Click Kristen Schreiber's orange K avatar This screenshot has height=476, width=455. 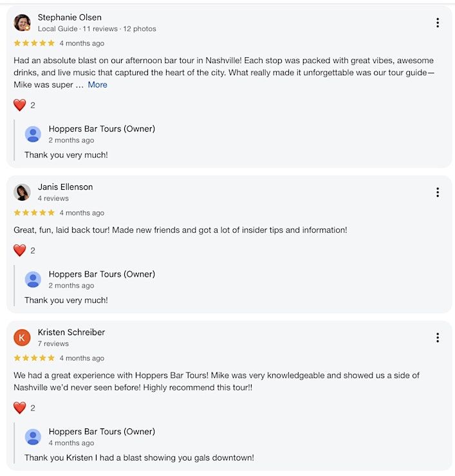(x=22, y=338)
